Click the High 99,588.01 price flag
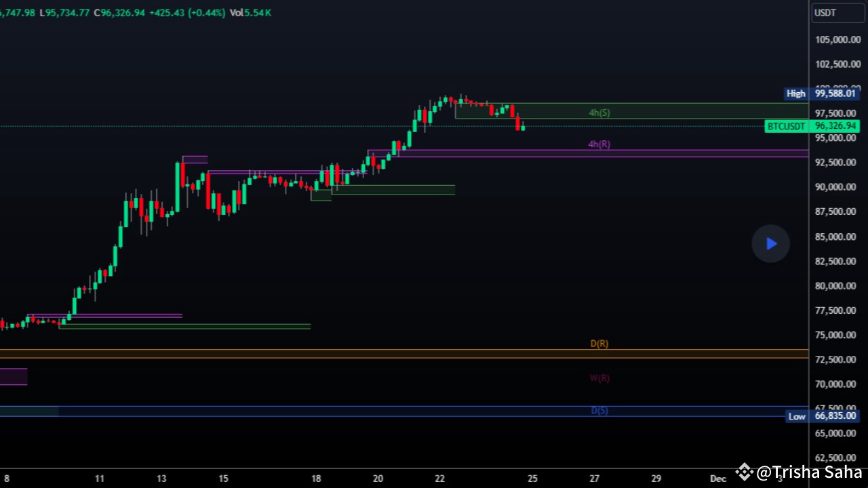 coord(821,94)
